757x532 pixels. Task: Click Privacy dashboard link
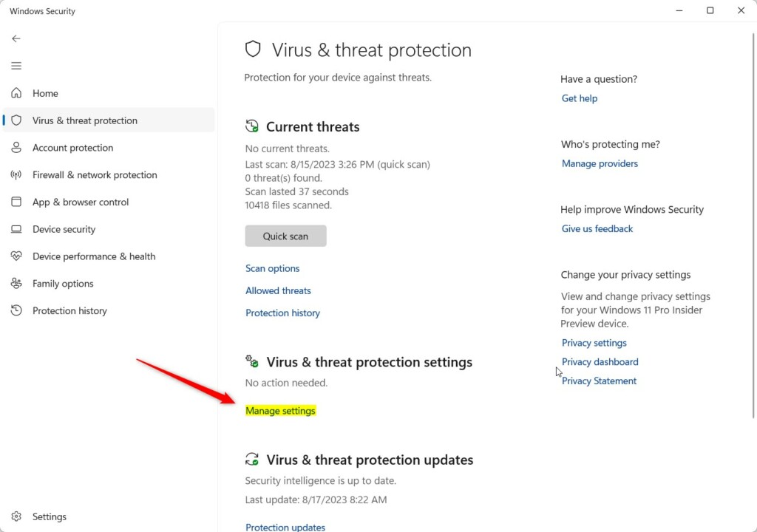600,361
